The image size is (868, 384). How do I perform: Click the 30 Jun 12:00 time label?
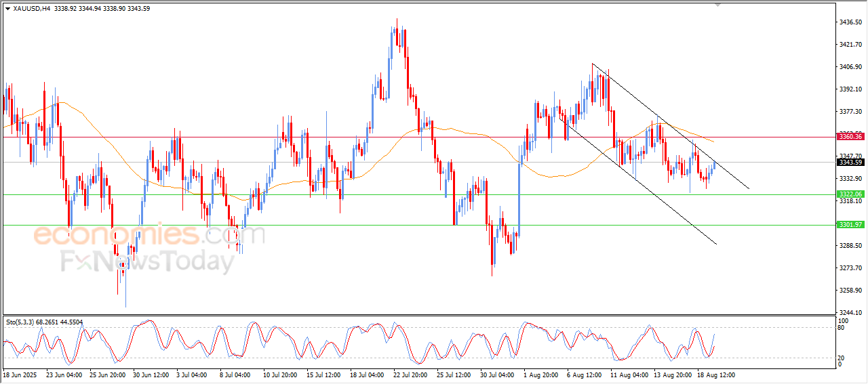point(152,375)
